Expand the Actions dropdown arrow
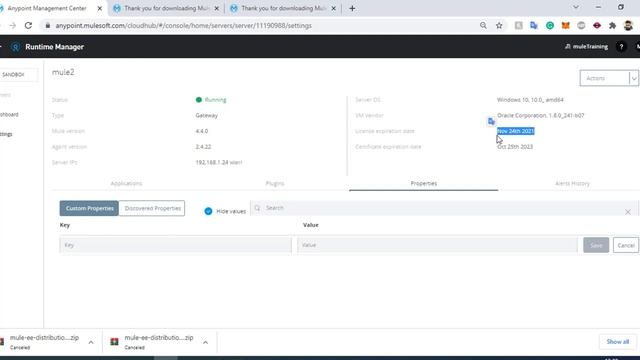The width and height of the screenshot is (640, 360). click(x=634, y=78)
